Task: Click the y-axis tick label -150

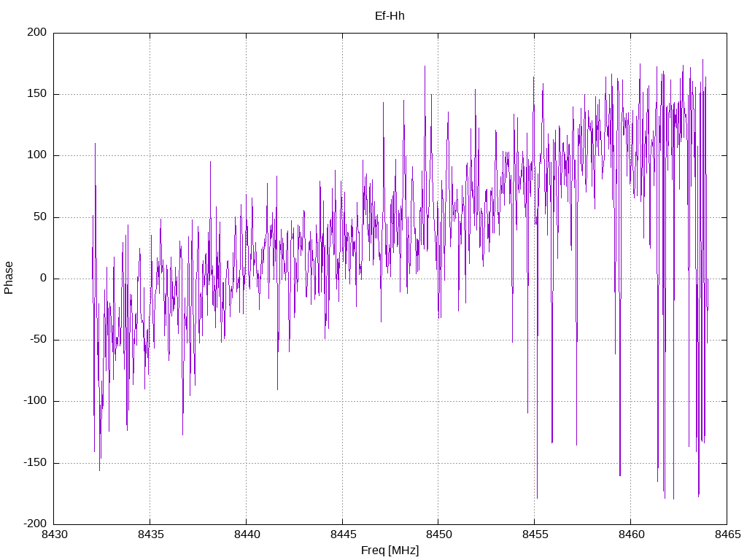Action: (x=35, y=462)
